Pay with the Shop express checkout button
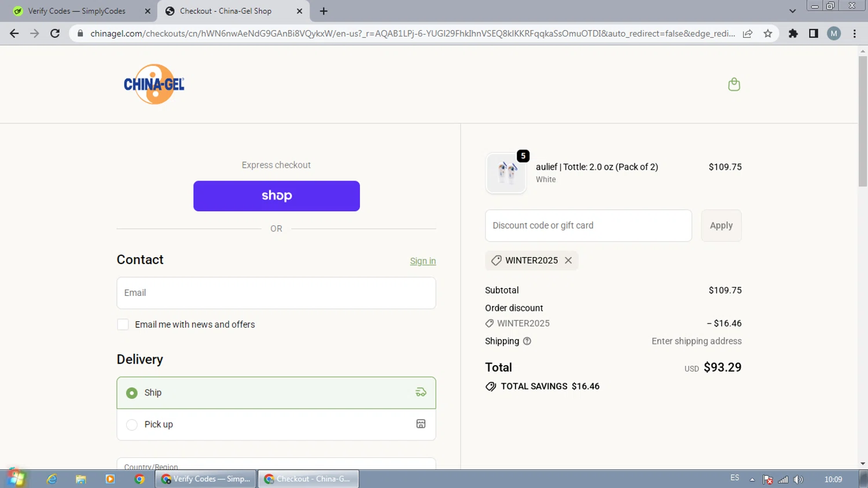The width and height of the screenshot is (868, 488). 277,196
